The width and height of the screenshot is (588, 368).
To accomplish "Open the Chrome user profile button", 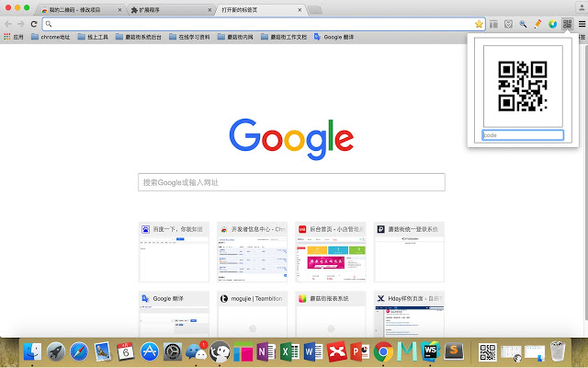I will (x=582, y=7).
